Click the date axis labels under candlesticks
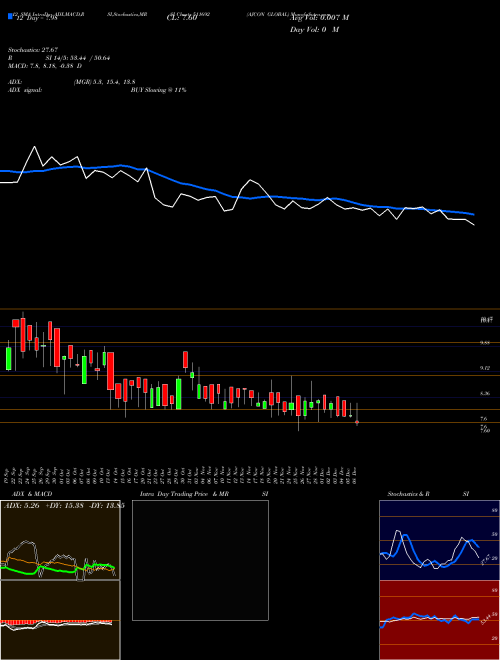 pos(182,476)
